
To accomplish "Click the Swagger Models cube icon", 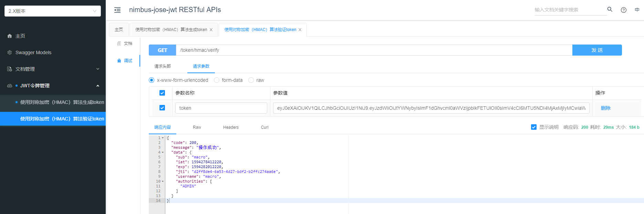I will 10,52.
